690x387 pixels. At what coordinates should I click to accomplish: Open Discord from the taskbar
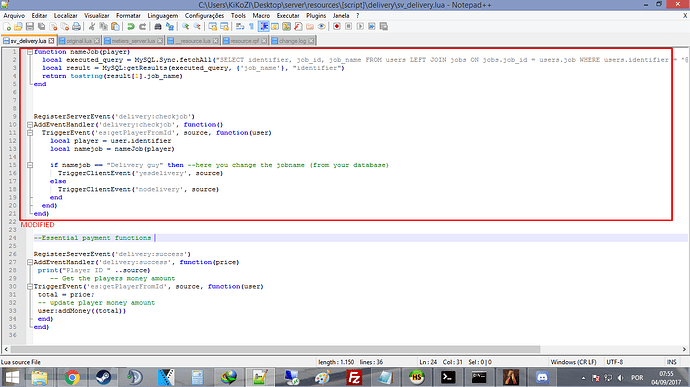coord(542,378)
